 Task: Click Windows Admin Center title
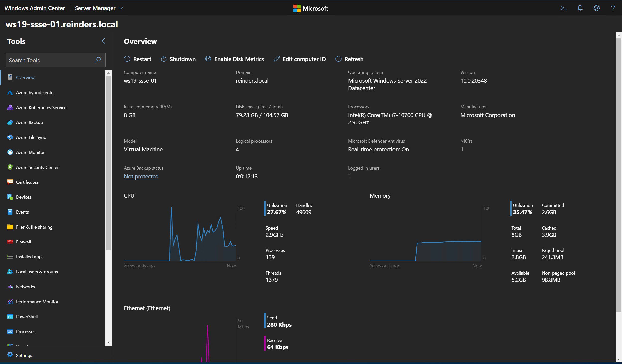point(35,8)
